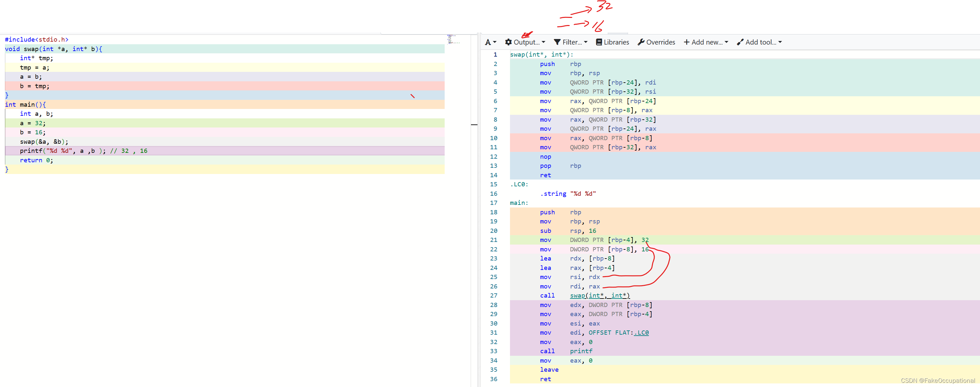The width and height of the screenshot is (980, 387).
Task: Click the Overrides wrench icon
Action: [641, 42]
